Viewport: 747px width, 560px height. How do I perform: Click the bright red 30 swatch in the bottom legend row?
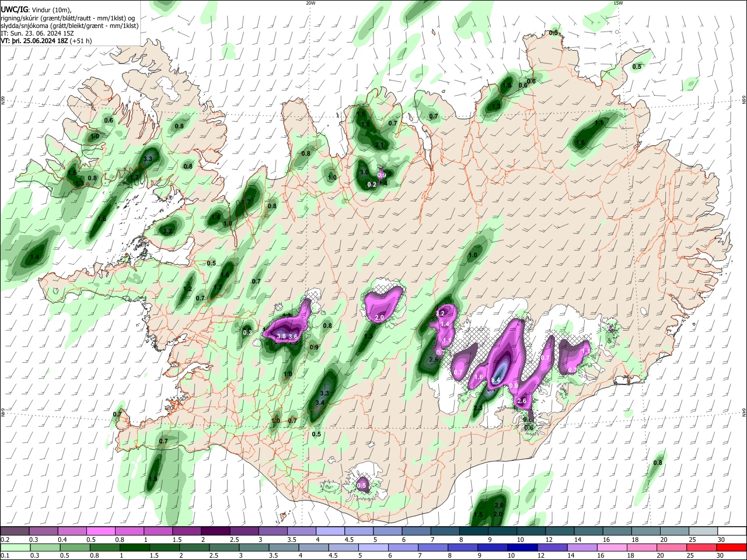(x=731, y=547)
